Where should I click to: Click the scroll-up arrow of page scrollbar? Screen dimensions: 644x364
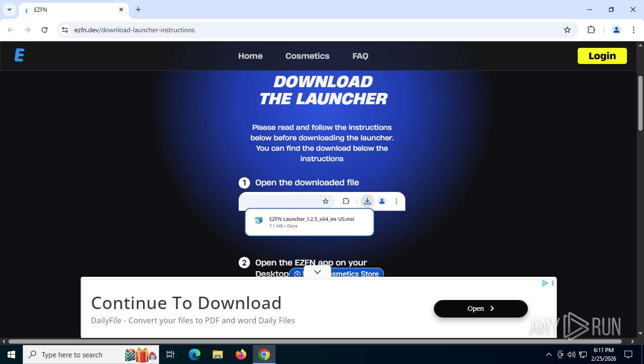640,45
